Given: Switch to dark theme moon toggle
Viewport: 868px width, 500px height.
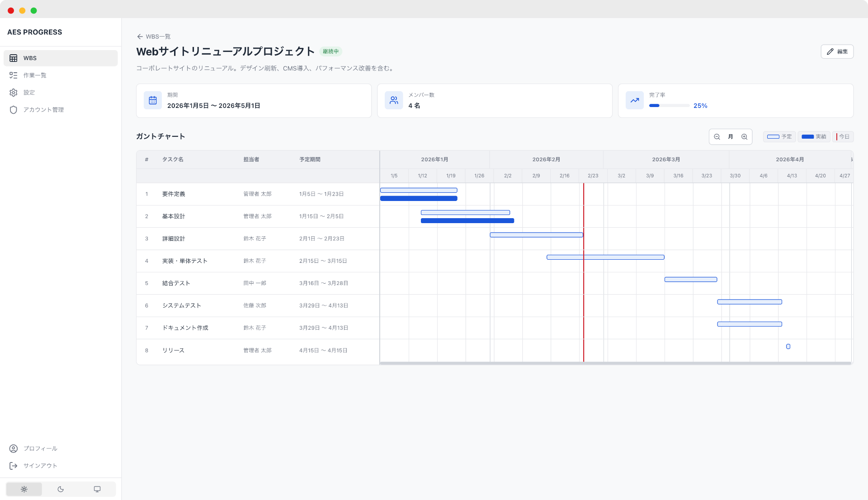Looking at the screenshot, I should pyautogui.click(x=61, y=489).
